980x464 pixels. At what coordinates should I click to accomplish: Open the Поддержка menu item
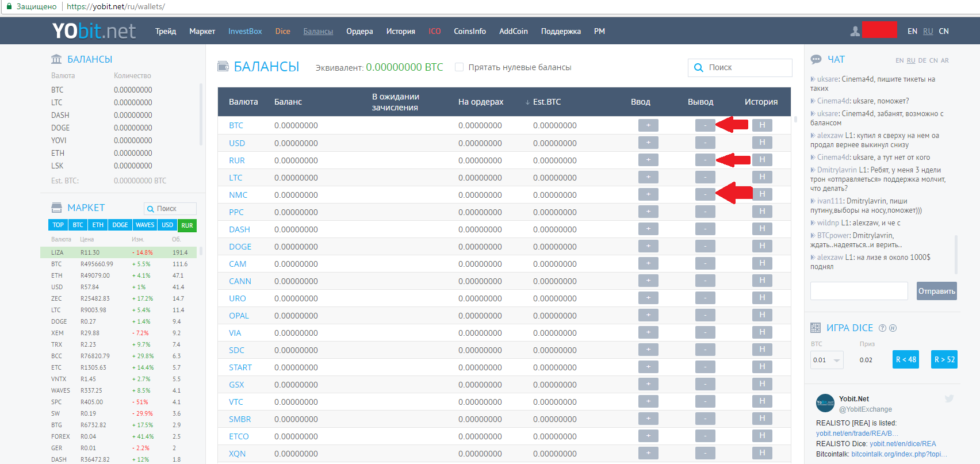click(561, 31)
